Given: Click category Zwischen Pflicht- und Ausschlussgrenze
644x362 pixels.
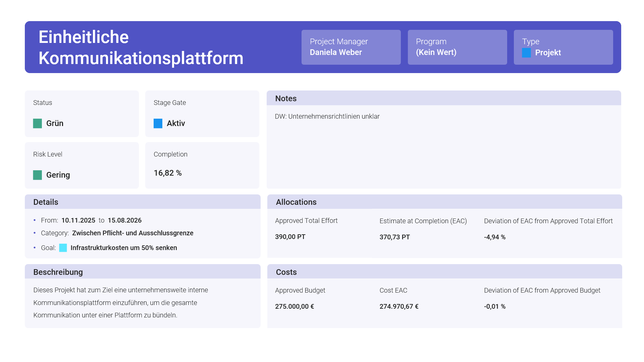Looking at the screenshot, I should [x=132, y=233].
